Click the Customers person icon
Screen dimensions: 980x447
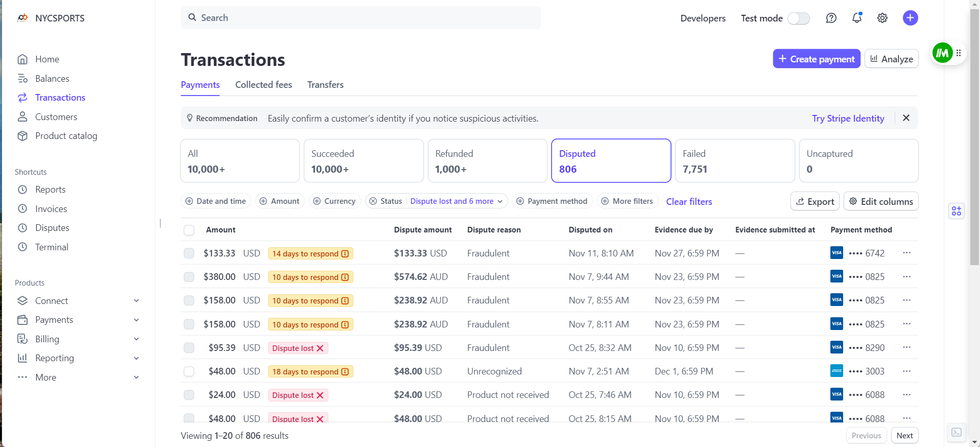click(x=22, y=117)
